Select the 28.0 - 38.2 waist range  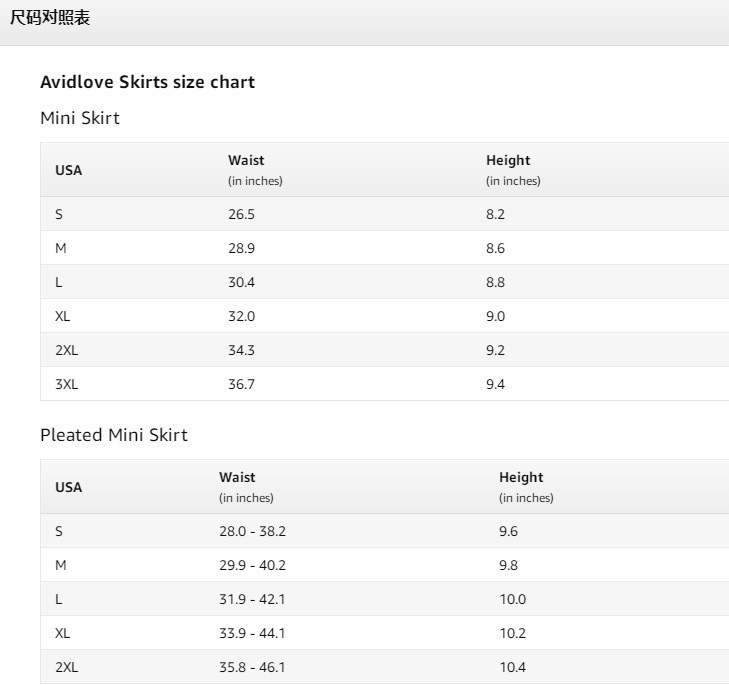click(252, 531)
